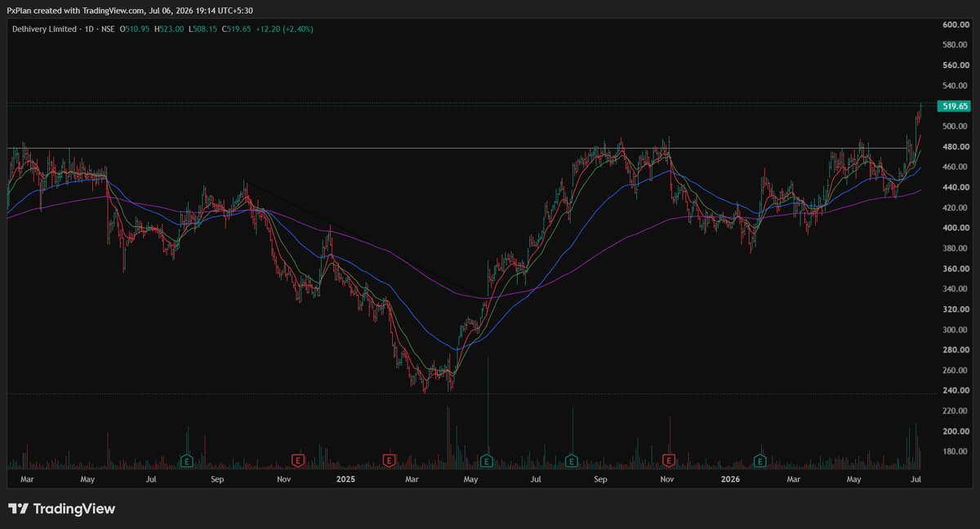Image resolution: width=980 pixels, height=529 pixels.
Task: Click the 580.00 price axis label
Action: click(955, 46)
